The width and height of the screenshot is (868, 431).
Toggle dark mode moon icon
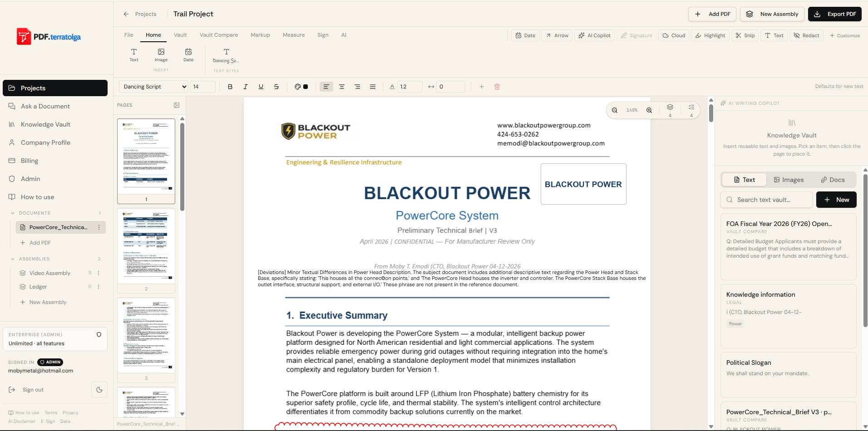[x=99, y=390]
